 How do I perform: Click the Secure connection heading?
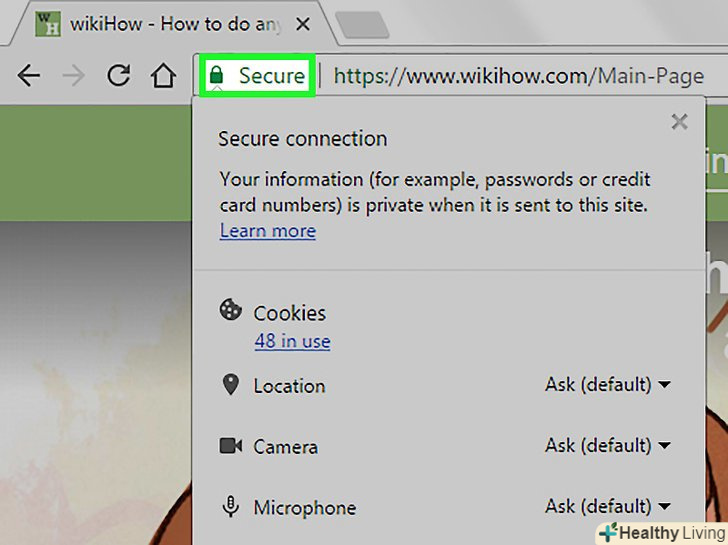pos(303,139)
